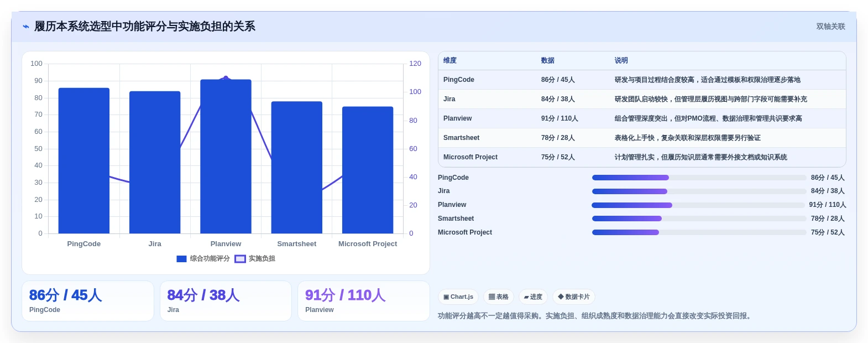Click the Planview description about PMO流程
868x343 pixels.
708,118
